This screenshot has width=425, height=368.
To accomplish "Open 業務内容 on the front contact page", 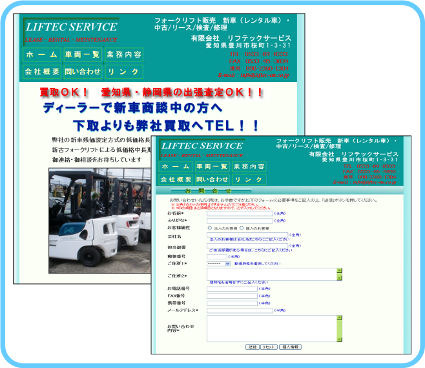I will tap(249, 166).
